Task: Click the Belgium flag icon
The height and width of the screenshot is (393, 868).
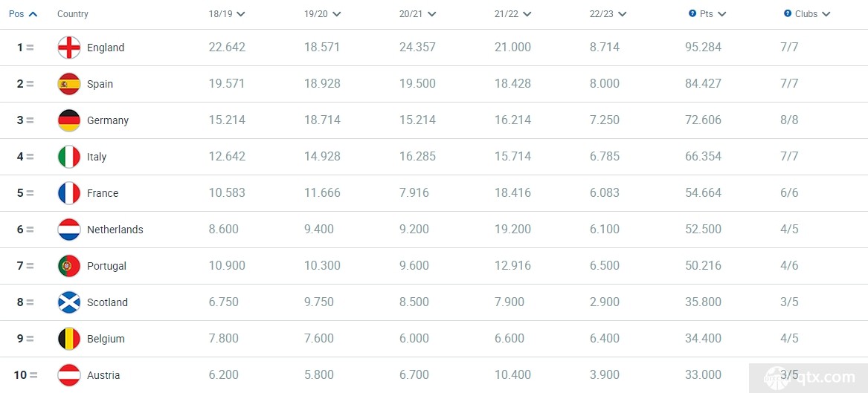Action: [69, 339]
